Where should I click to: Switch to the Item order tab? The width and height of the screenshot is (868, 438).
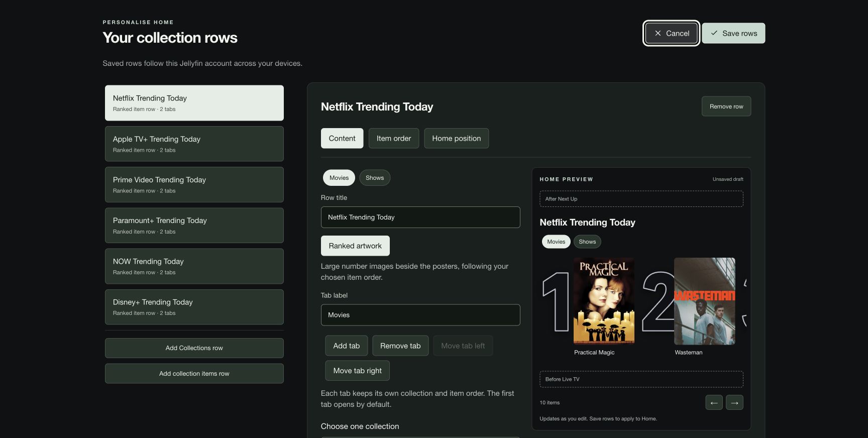tap(394, 138)
